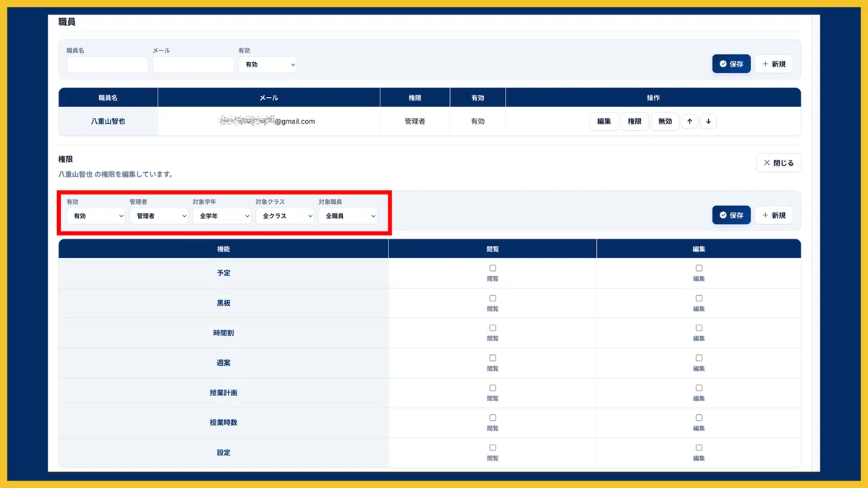Click 新規 in the staff filter bar

774,64
